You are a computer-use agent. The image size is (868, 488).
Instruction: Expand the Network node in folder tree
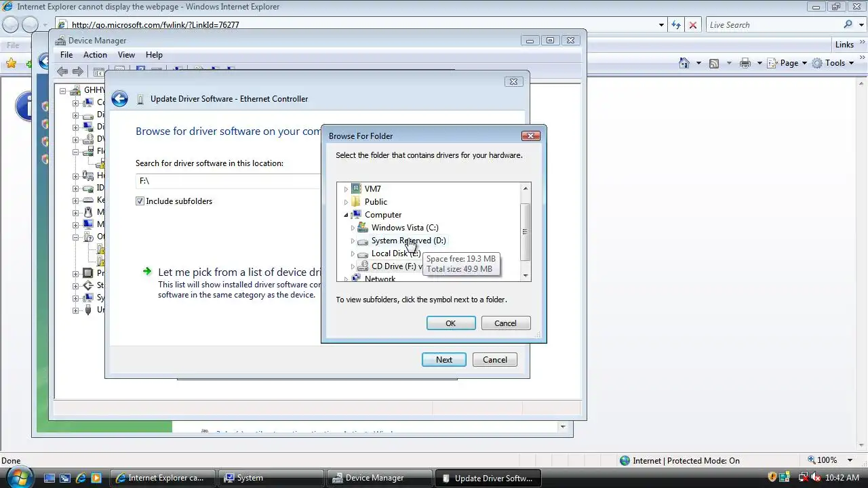pos(346,279)
